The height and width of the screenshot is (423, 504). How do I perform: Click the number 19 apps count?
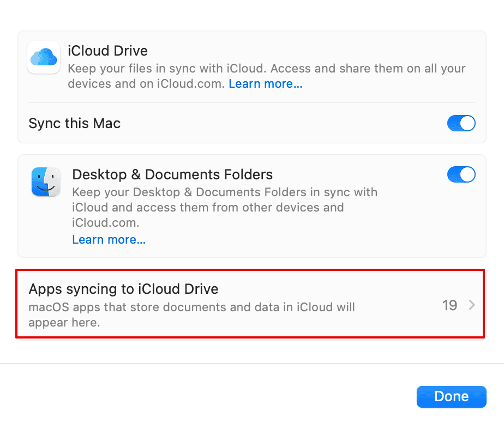(x=449, y=305)
